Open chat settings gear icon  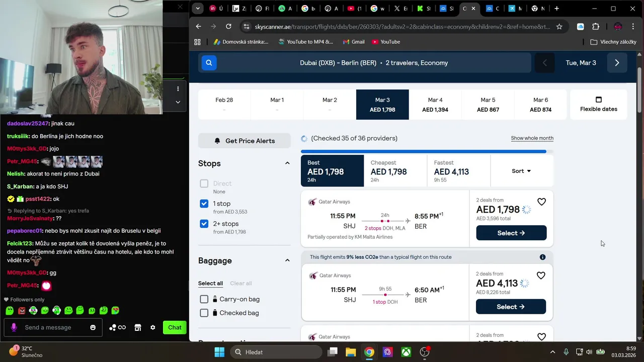(153, 327)
